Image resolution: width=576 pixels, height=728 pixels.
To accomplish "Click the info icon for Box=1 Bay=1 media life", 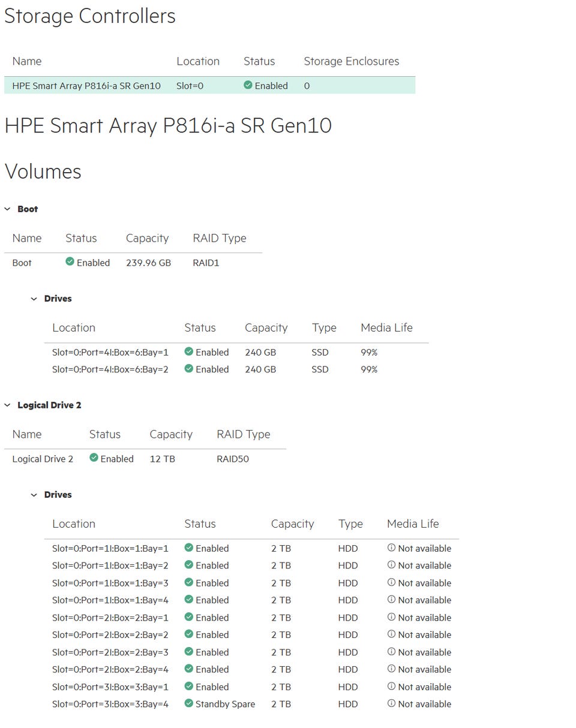I will tap(391, 547).
